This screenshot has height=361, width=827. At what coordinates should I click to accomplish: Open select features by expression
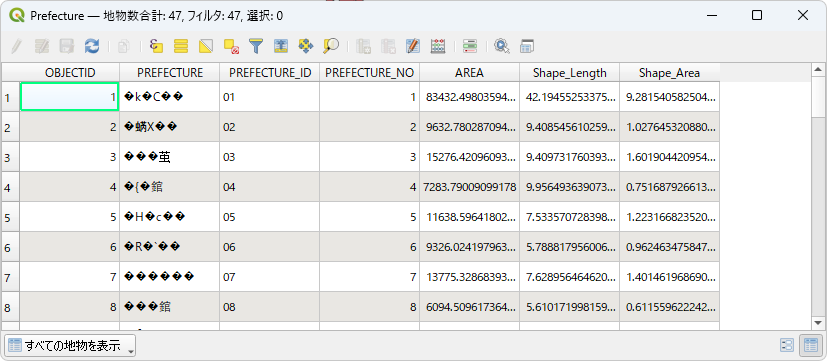click(156, 46)
